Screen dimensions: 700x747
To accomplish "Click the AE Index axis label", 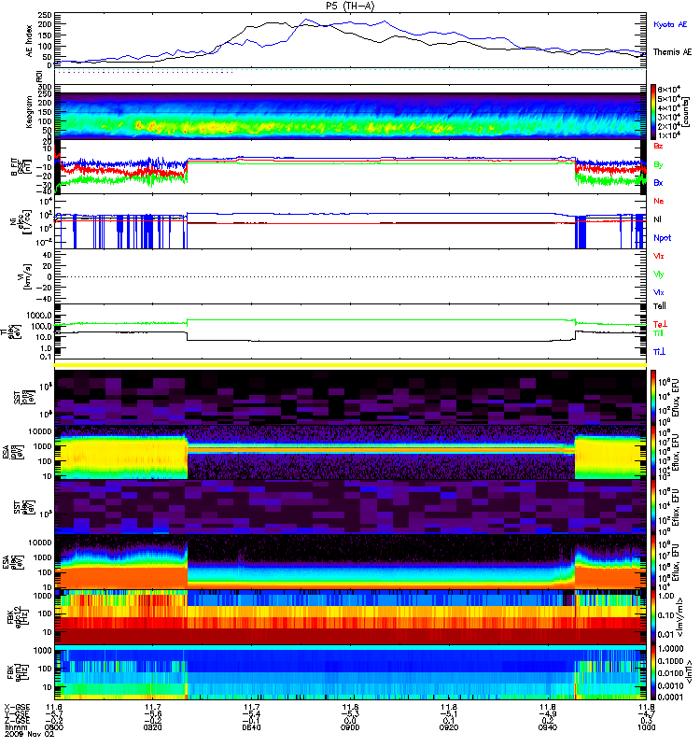I will coord(30,41).
